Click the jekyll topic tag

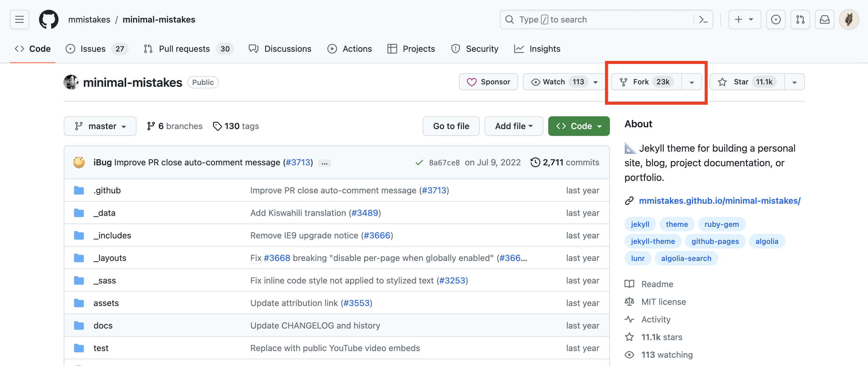coord(640,224)
